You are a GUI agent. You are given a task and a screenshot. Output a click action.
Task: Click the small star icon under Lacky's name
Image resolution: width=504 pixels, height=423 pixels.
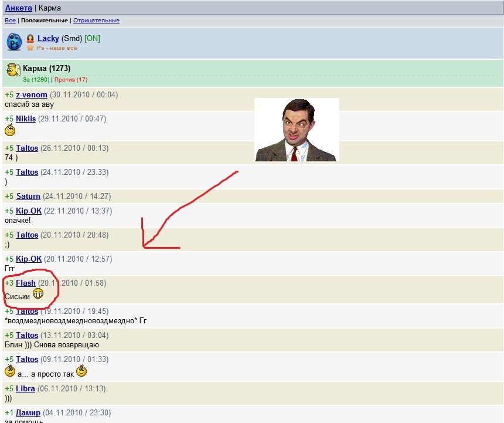30,48
